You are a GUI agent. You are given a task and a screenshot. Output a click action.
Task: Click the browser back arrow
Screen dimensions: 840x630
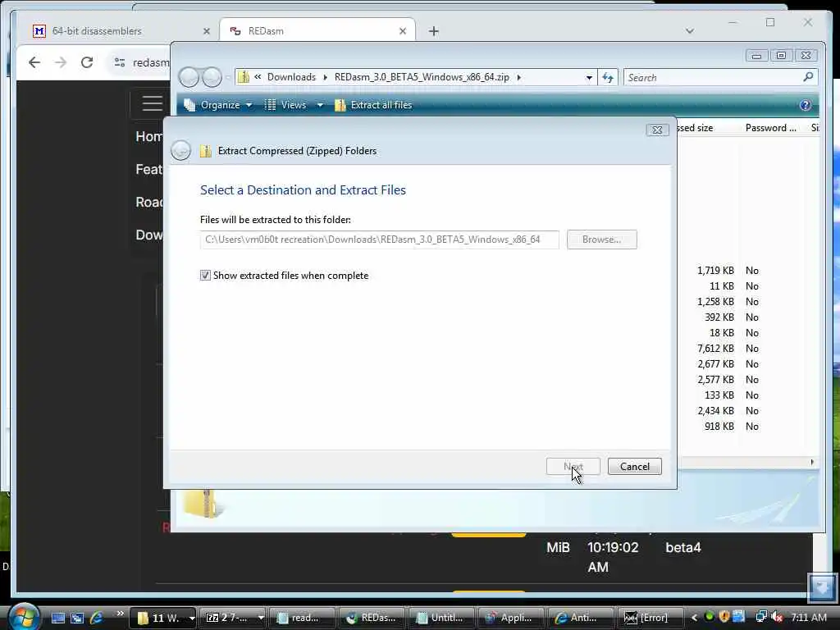(x=34, y=62)
